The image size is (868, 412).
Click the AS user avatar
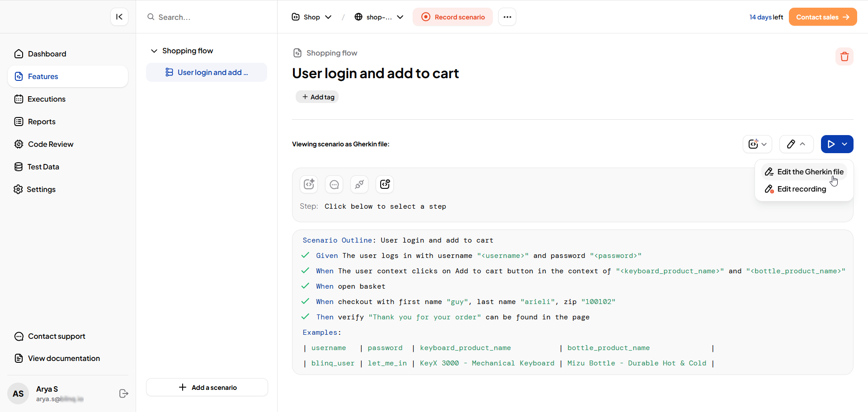18,393
